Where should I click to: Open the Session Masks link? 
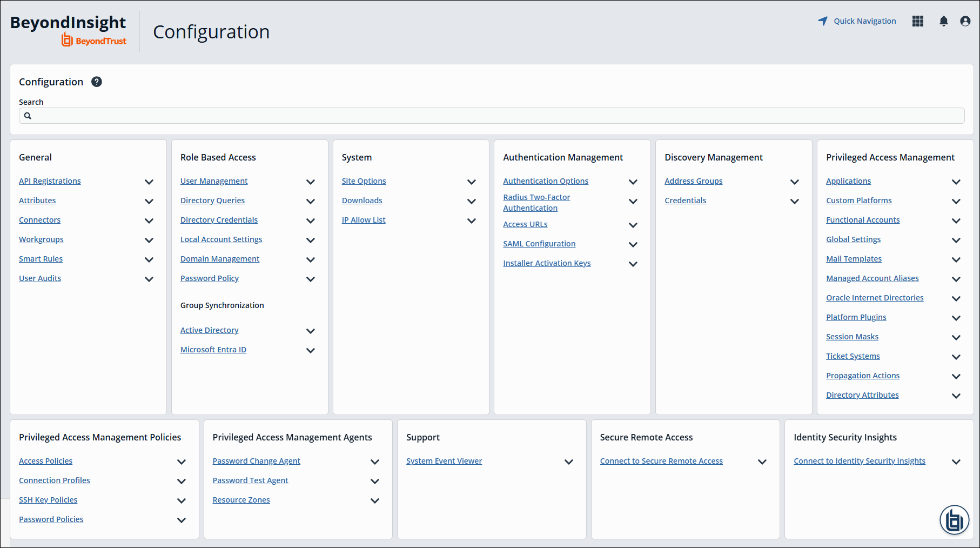coord(852,337)
